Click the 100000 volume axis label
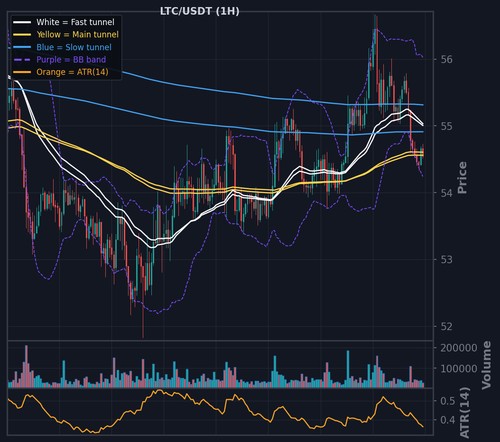The width and height of the screenshot is (500, 442). pos(459,369)
